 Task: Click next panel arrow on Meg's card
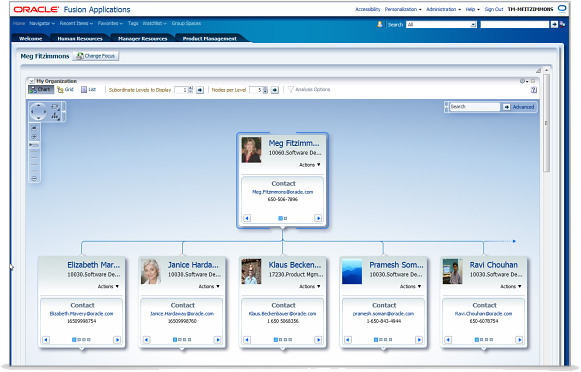[x=318, y=218]
